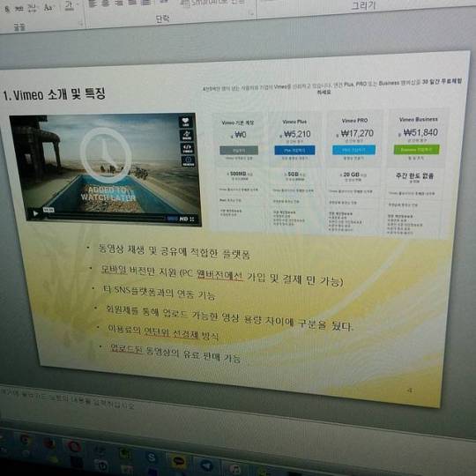The width and height of the screenshot is (476, 476).
Task: Click HD badge on video control bar
Action: [183, 219]
